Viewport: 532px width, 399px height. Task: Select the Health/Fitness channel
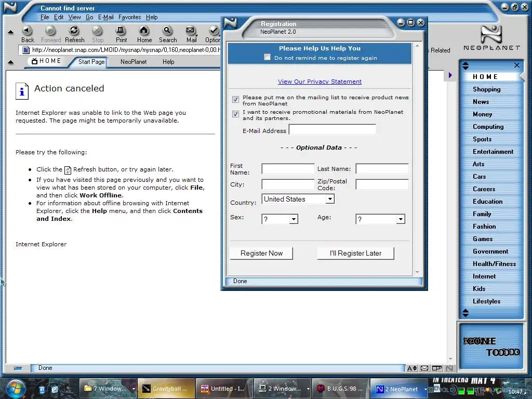click(494, 264)
